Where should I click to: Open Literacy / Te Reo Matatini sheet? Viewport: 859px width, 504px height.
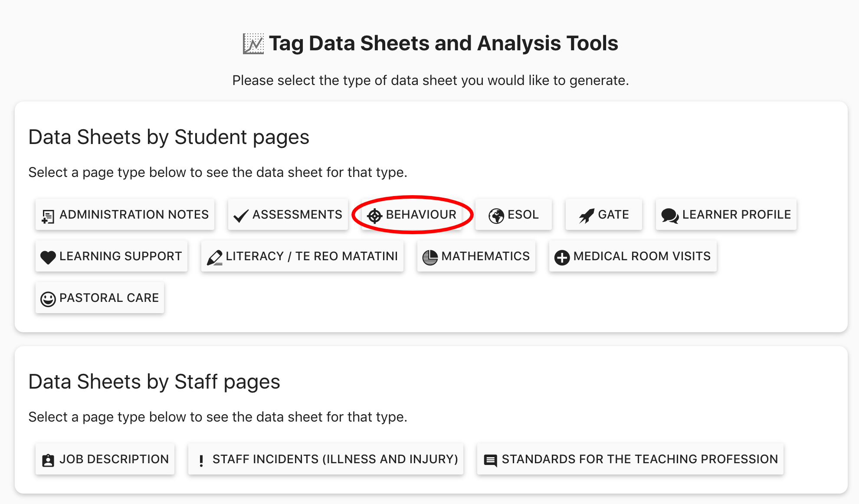[x=311, y=256]
